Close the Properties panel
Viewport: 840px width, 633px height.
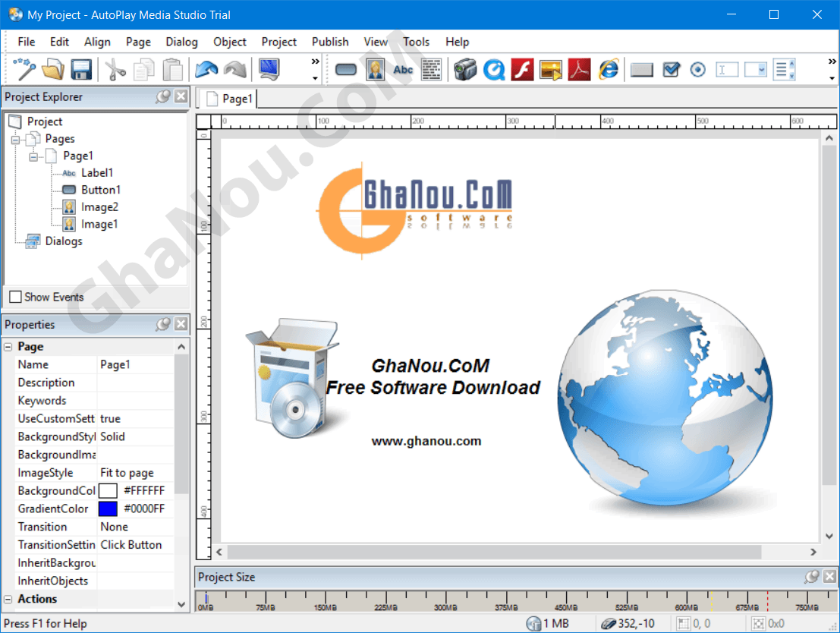click(x=181, y=324)
